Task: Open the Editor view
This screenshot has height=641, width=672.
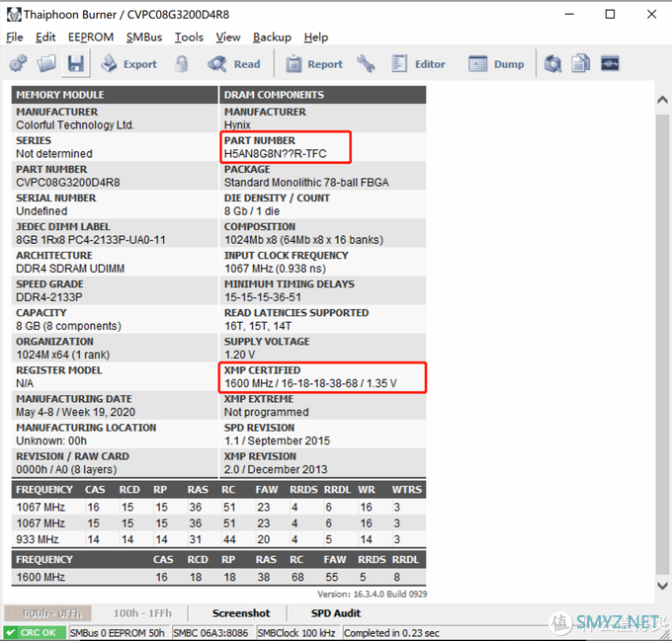Action: tap(418, 64)
